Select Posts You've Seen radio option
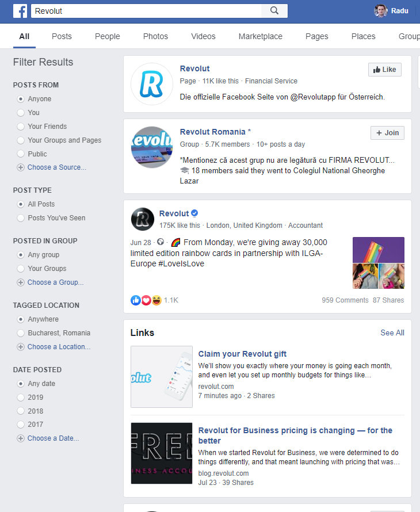 (21, 218)
